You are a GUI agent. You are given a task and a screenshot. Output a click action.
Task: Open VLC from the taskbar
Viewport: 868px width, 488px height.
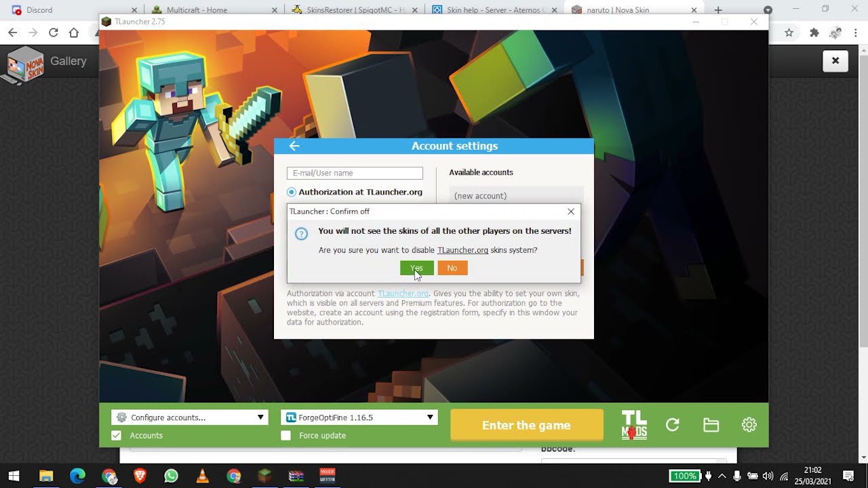pos(202,476)
